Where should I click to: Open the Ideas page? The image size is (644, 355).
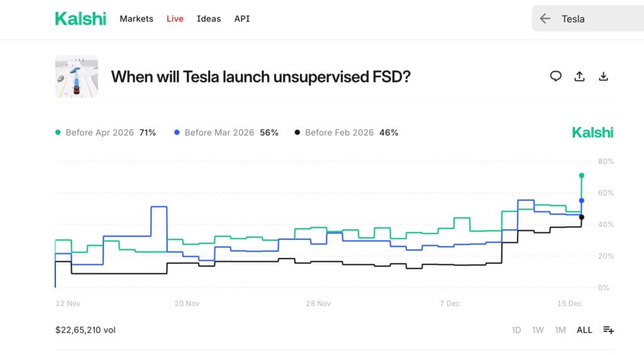click(209, 19)
